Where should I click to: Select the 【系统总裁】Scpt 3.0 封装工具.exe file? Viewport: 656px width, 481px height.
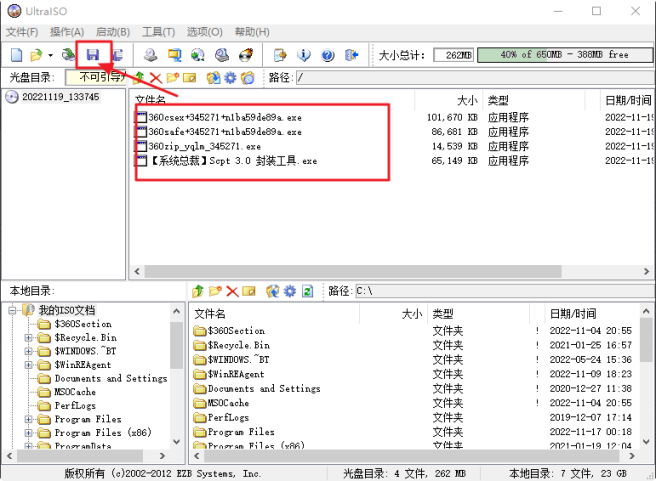pos(233,161)
